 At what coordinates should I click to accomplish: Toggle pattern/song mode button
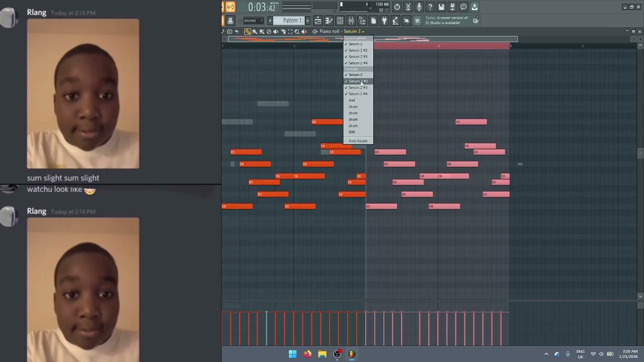[x=230, y=7]
